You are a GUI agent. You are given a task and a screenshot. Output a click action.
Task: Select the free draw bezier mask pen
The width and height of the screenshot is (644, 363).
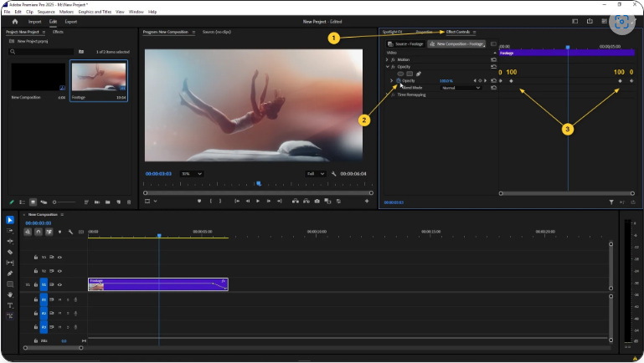pyautogui.click(x=419, y=74)
